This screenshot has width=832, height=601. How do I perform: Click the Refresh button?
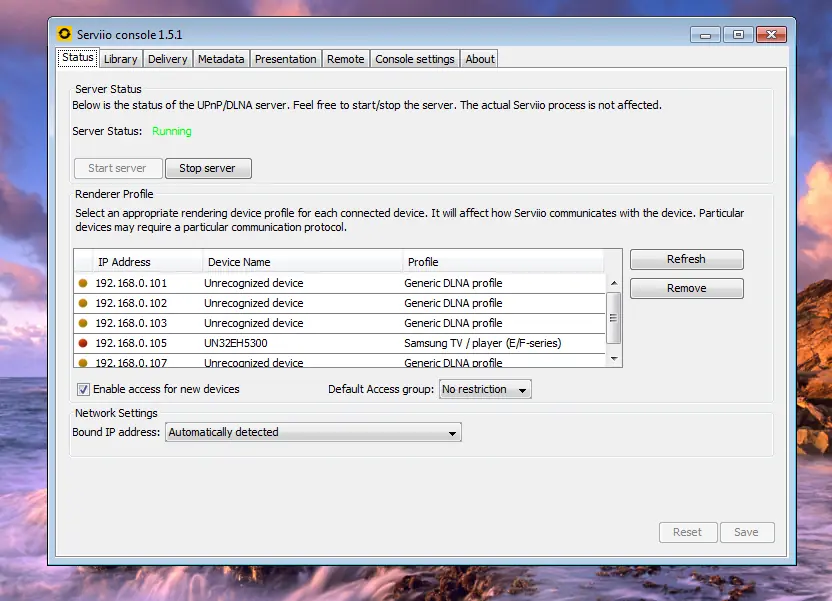click(687, 259)
